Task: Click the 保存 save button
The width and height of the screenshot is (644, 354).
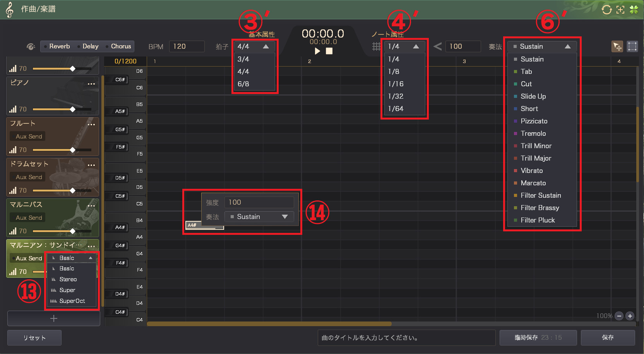Action: (608, 337)
